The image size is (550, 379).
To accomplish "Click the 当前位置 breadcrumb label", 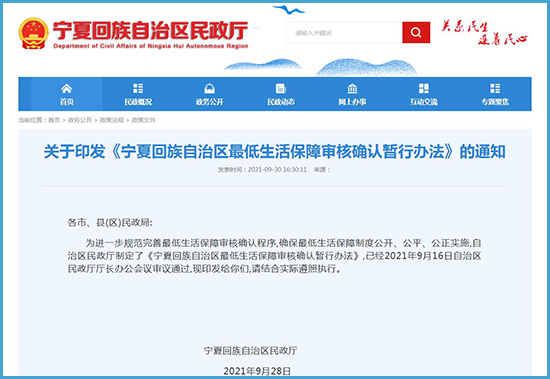I will 32,120.
